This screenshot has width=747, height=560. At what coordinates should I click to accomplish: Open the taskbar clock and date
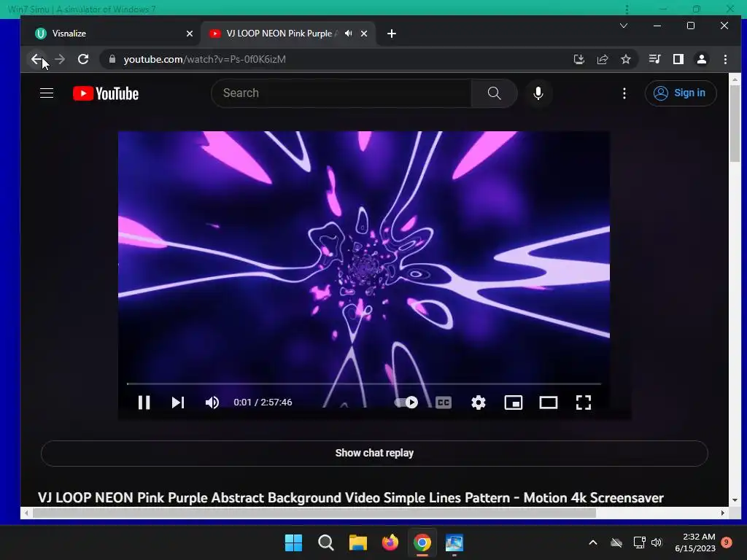[695, 542]
